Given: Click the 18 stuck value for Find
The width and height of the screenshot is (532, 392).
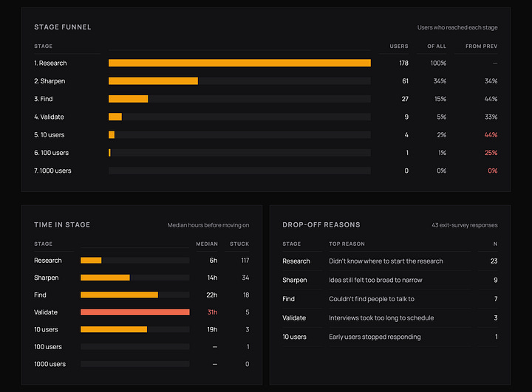Looking at the screenshot, I should 246,295.
